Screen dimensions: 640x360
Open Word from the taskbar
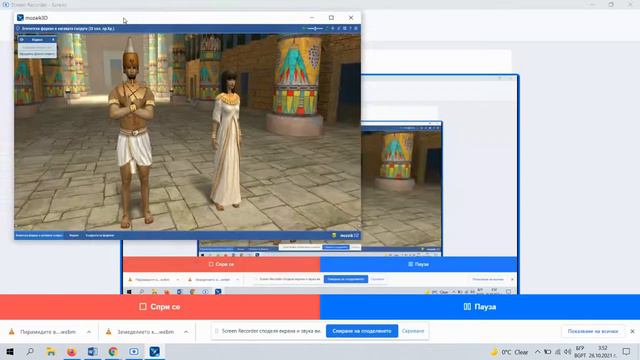92,351
